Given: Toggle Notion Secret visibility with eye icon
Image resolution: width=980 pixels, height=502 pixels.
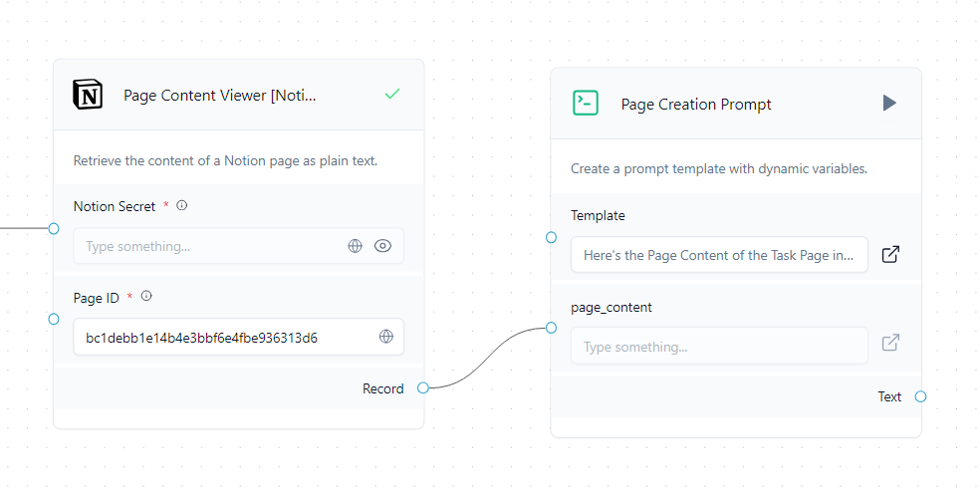Looking at the screenshot, I should (382, 246).
